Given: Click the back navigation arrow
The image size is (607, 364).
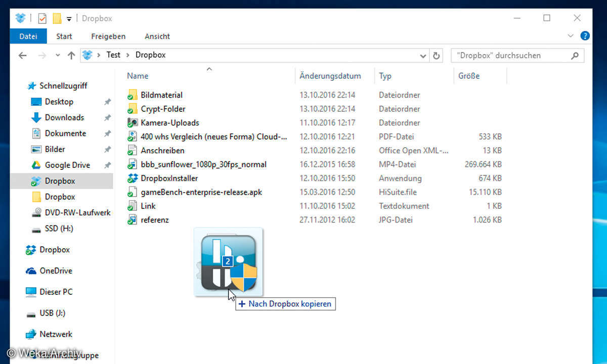Looking at the screenshot, I should (23, 56).
